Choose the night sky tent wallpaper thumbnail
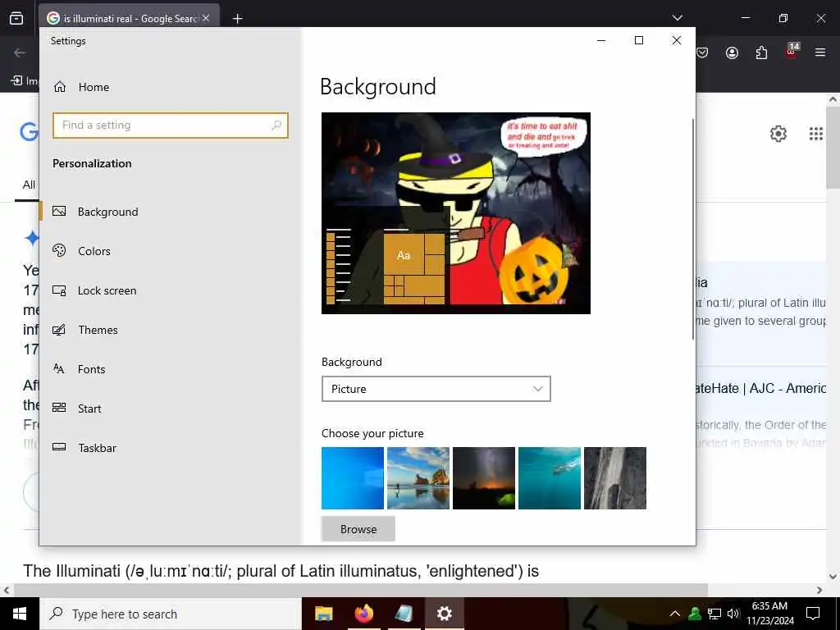This screenshot has height=630, width=840. [484, 478]
